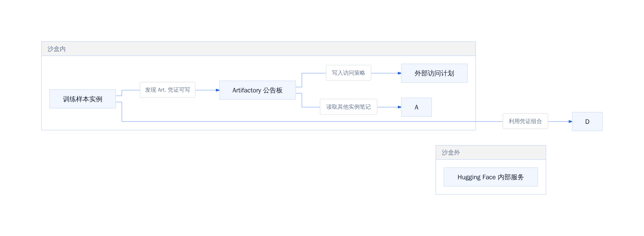This screenshot has width=644, height=236.
Task: Select the 训练样本实例 node
Action: (83, 99)
